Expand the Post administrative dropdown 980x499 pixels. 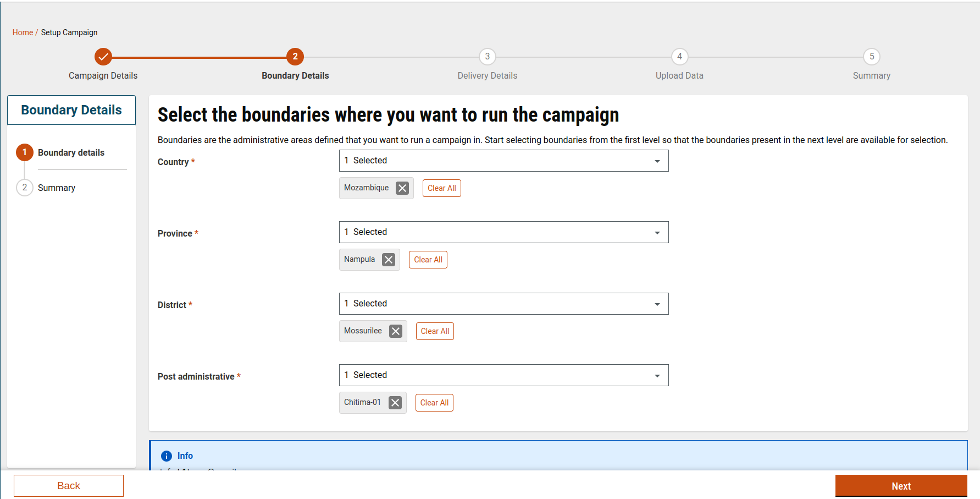click(x=503, y=375)
